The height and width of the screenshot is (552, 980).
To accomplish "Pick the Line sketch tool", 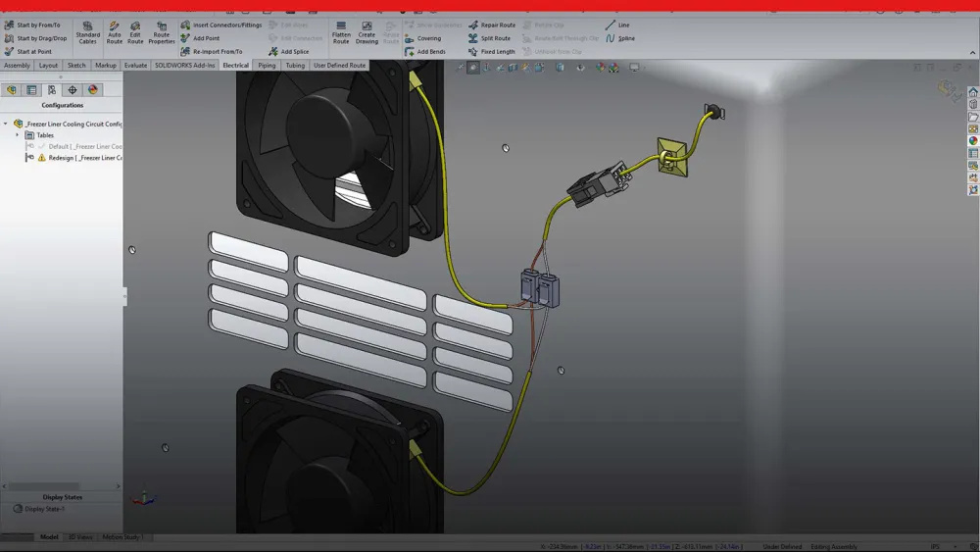I will tap(617, 25).
